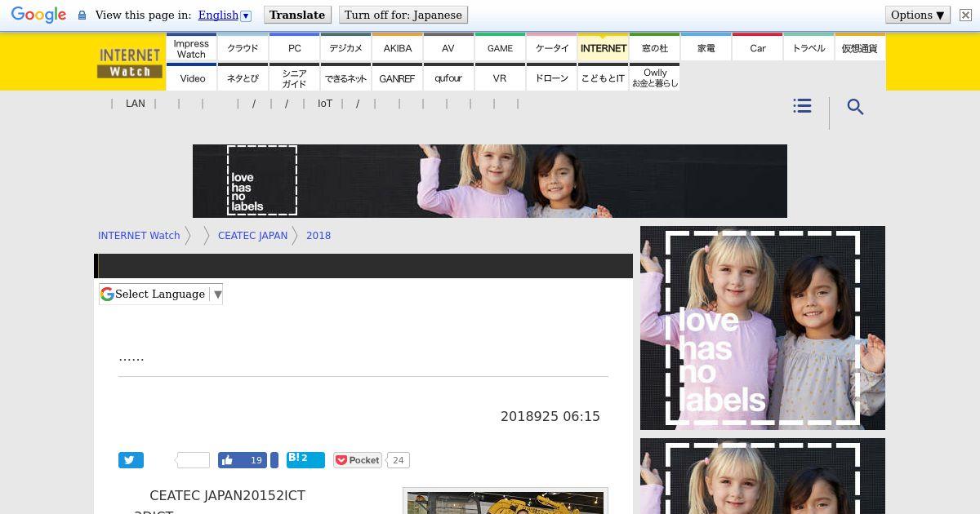The height and width of the screenshot is (514, 980).
Task: Click the LAN category link
Action: pyautogui.click(x=136, y=104)
